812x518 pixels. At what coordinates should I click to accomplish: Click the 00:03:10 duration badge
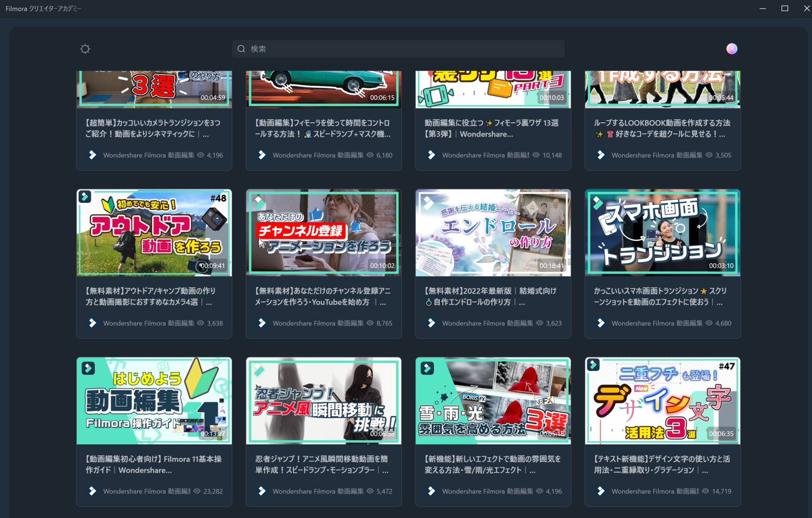pos(721,265)
